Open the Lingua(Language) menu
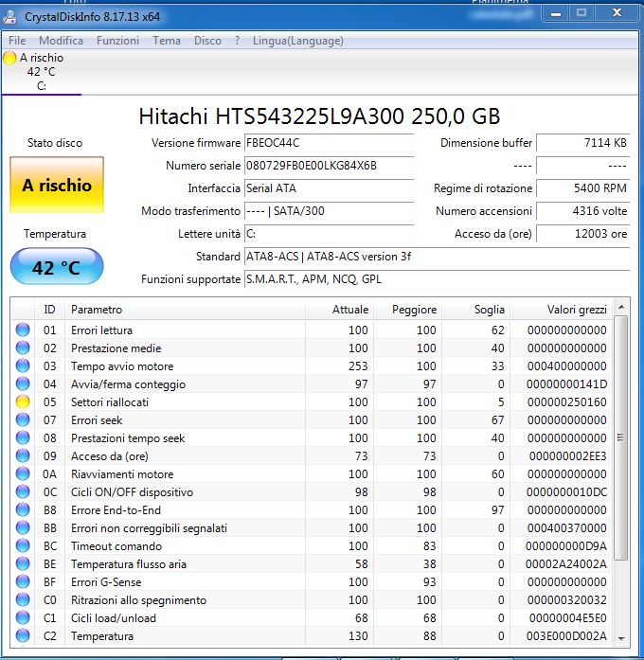644x660 pixels. 298,41
